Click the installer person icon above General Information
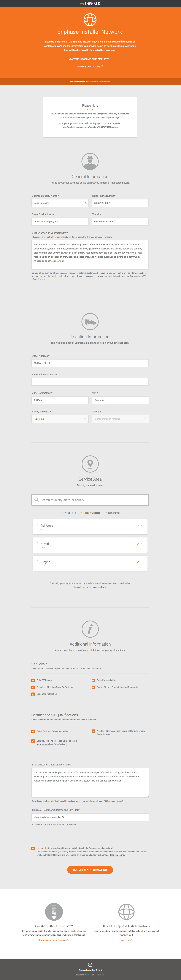Screen dimensions: 181x980 tap(90, 162)
